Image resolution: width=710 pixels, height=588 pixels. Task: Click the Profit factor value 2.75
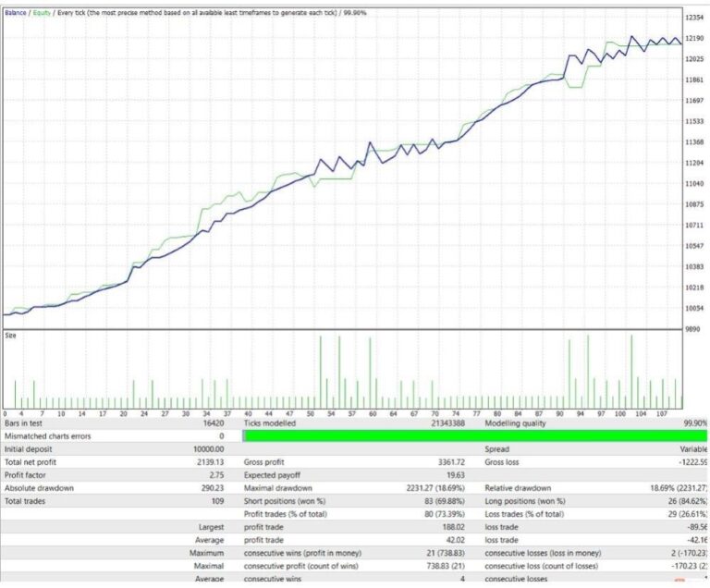click(x=213, y=474)
